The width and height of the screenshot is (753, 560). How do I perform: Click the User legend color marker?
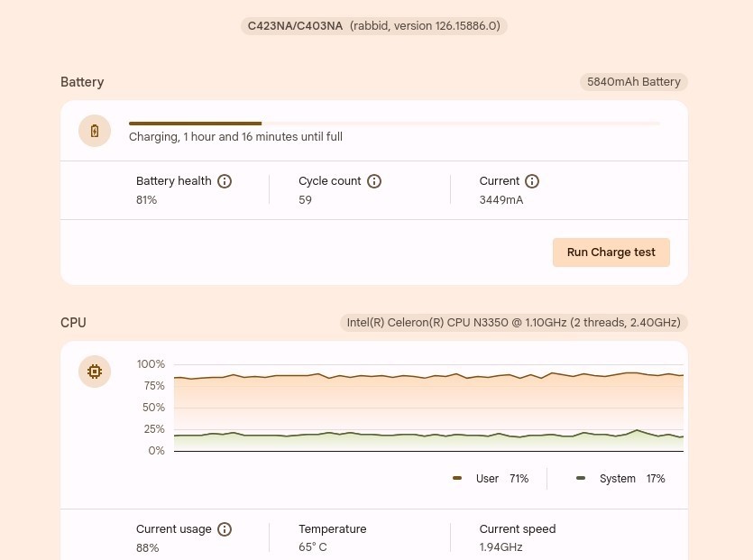point(457,478)
